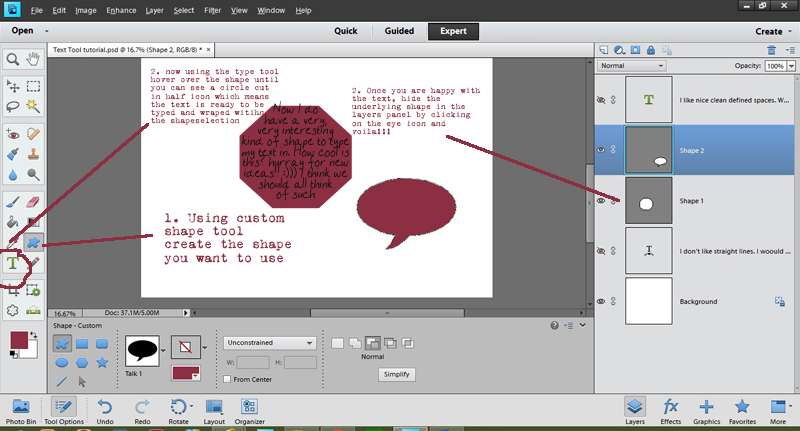
Task: Delete layer with trash icon
Action: tap(771, 49)
